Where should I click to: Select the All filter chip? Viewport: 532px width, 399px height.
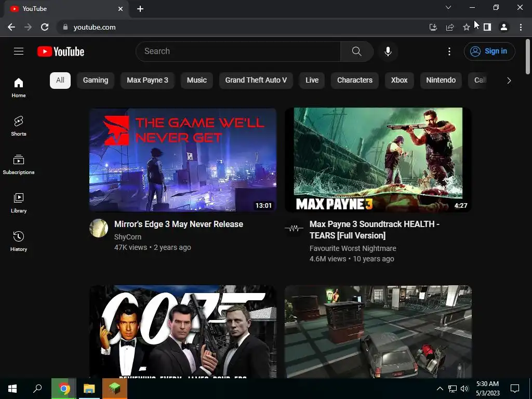click(60, 81)
